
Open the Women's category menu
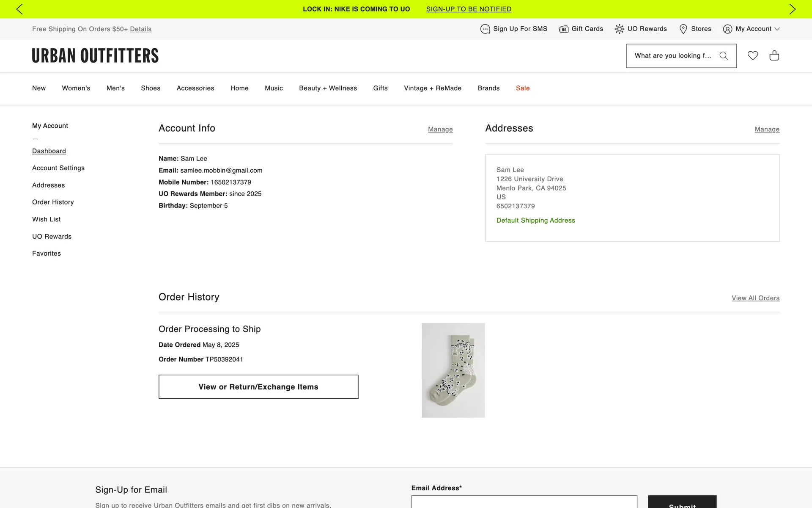[76, 88]
